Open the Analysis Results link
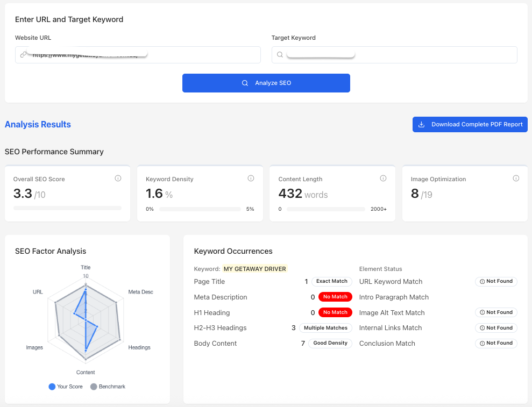 point(37,124)
